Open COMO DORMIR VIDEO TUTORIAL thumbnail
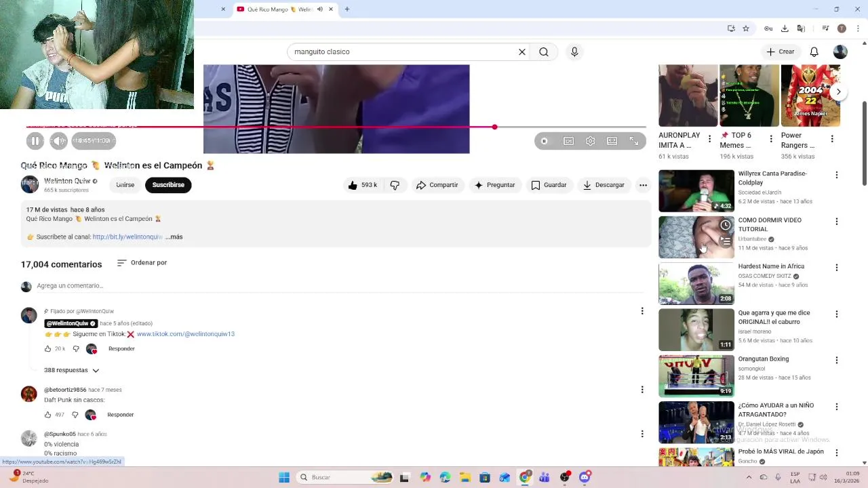 [x=696, y=237]
